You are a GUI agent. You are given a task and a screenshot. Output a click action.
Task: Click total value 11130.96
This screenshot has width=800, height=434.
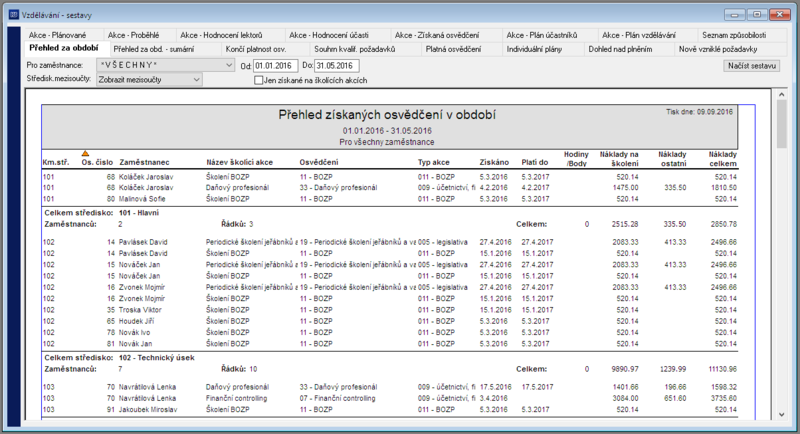(x=722, y=369)
